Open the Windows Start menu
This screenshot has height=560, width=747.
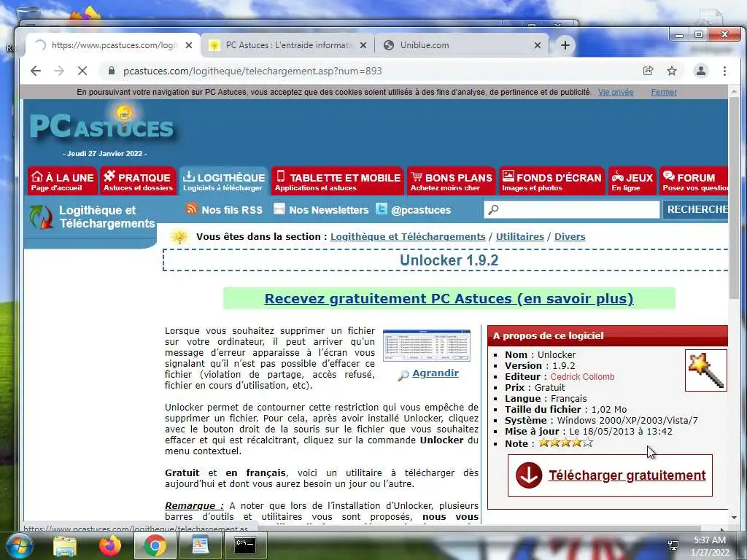19,545
